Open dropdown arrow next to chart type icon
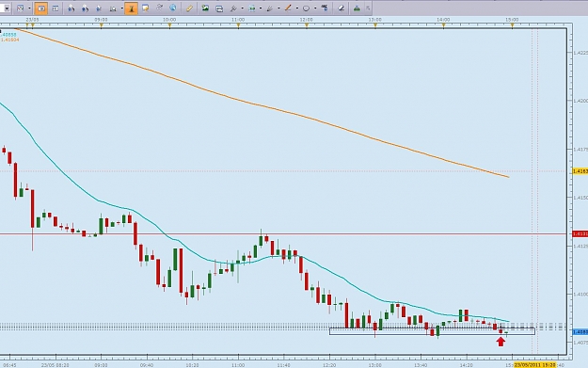The height and width of the screenshot is (368, 588). [x=29, y=8]
